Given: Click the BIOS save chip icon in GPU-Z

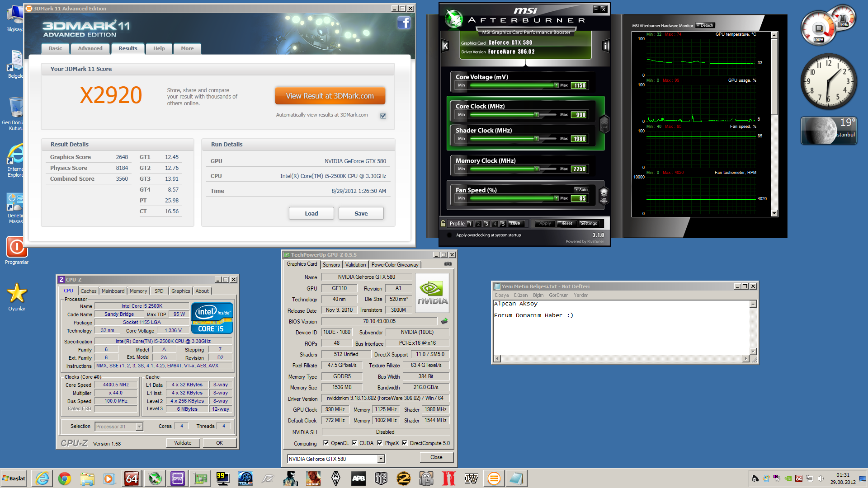Looking at the screenshot, I should point(444,321).
